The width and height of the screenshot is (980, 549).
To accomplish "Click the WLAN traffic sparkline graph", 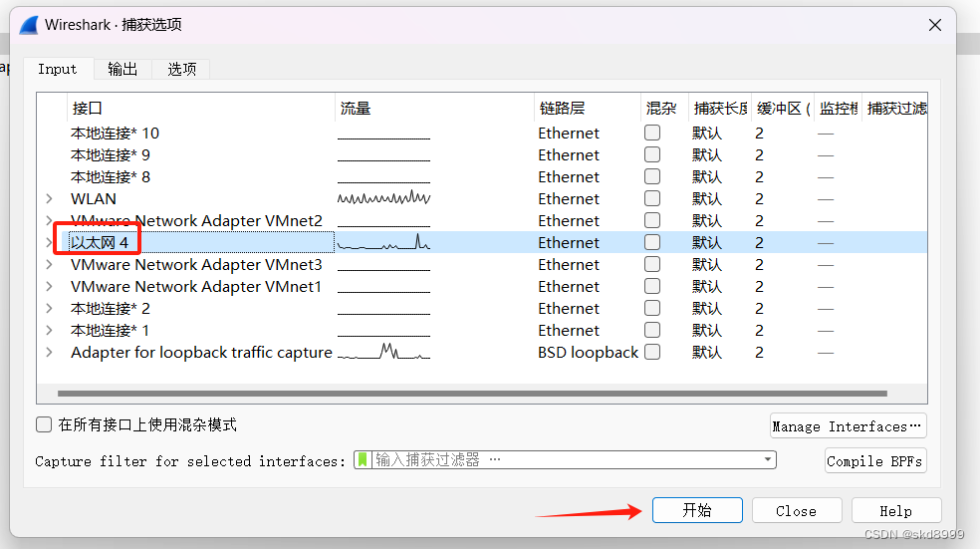I will tap(383, 198).
